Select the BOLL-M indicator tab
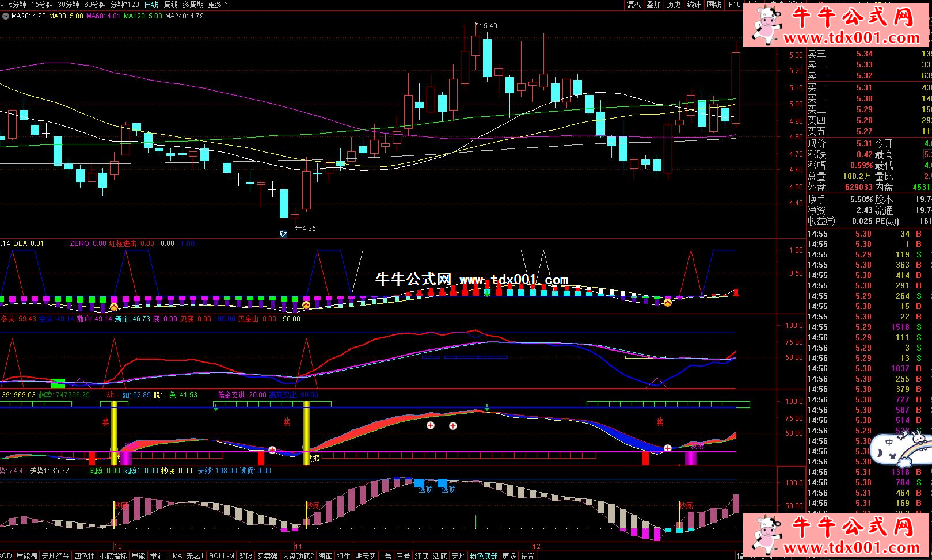Screen dimensions: 932x560 (x=222, y=556)
